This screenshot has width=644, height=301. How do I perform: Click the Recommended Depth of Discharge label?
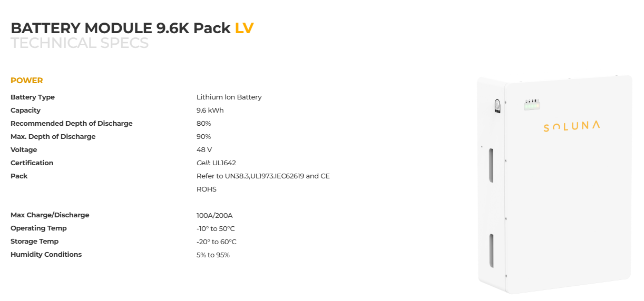pyautogui.click(x=72, y=124)
